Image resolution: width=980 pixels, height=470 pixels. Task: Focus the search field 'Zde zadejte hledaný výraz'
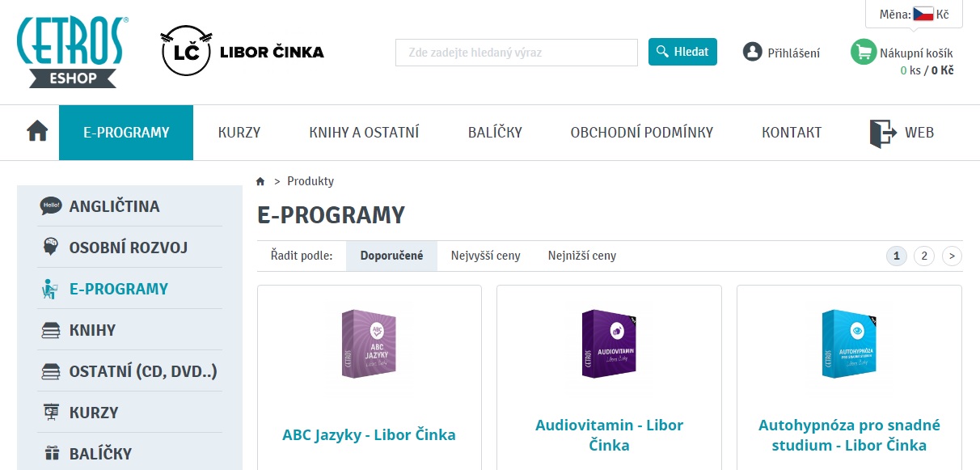click(x=517, y=53)
